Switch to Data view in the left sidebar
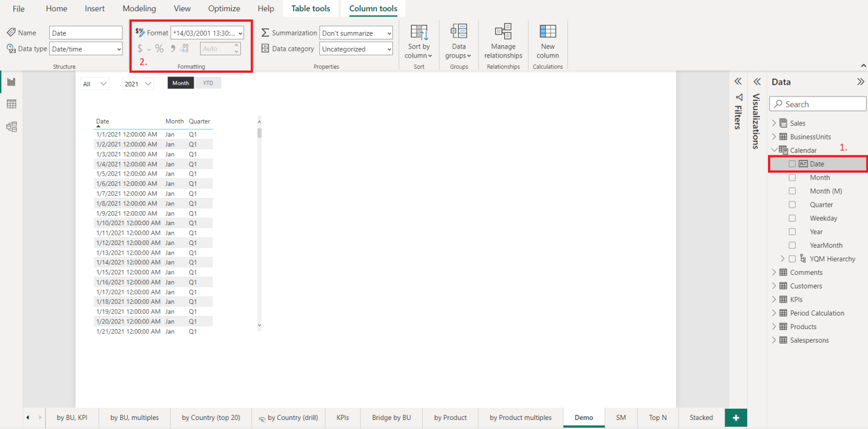 (11, 104)
